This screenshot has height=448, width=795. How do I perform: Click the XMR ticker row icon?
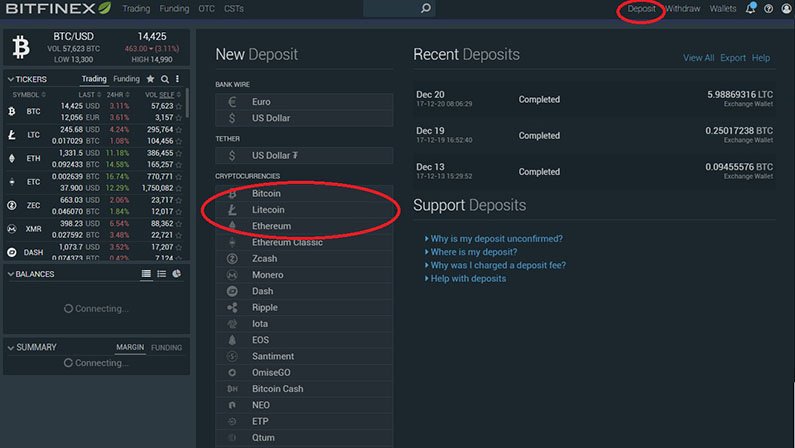[x=12, y=229]
